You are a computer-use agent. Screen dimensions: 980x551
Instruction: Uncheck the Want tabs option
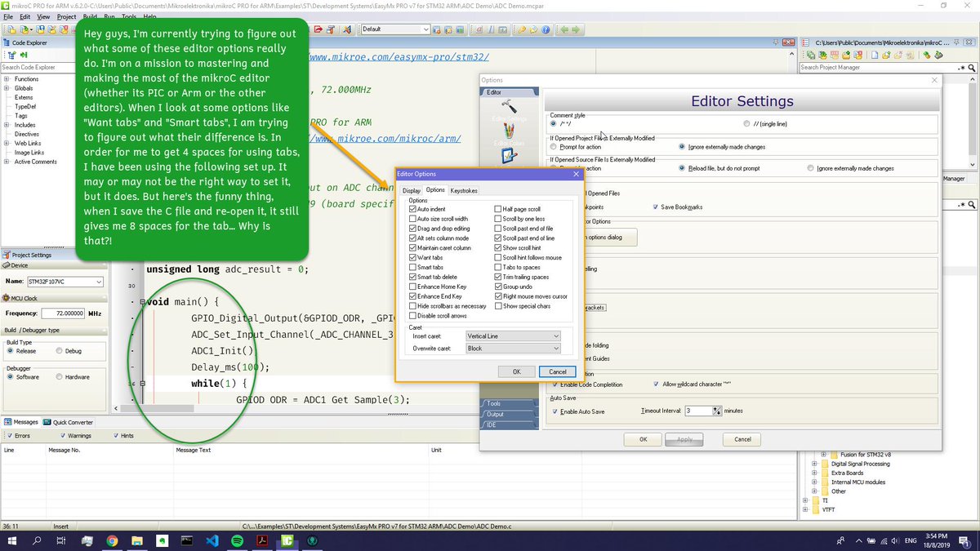(x=412, y=257)
